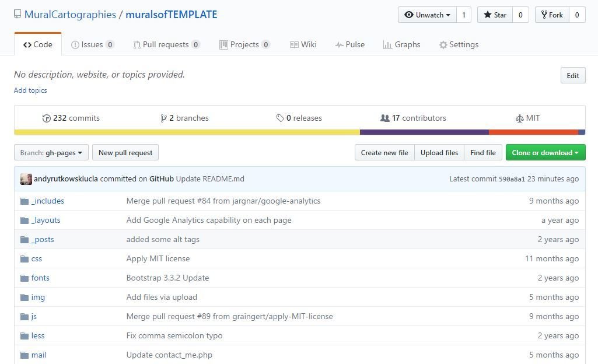This screenshot has height=364, width=598.
Task: Open the MuralCartographies owner link
Action: 70,15
